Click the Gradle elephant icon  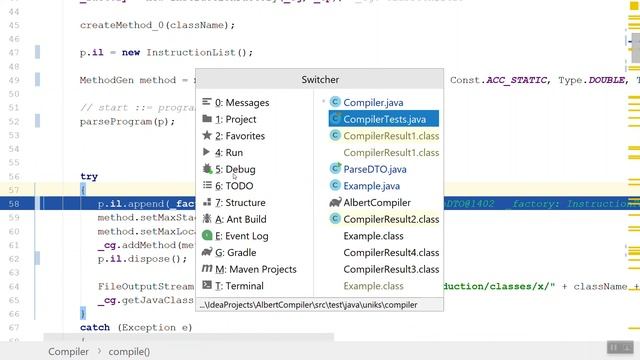click(x=207, y=252)
